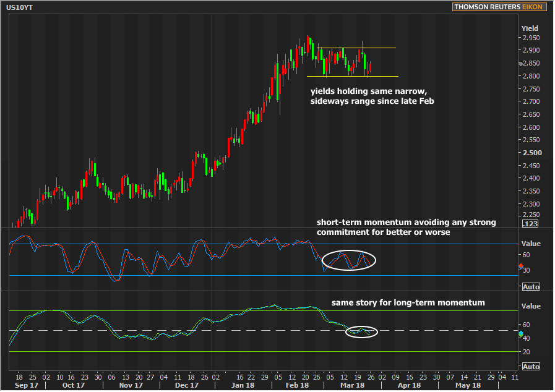Toggle Auto scaling on the short-term momentum pane
This screenshot has width=555, height=392.
531,287
